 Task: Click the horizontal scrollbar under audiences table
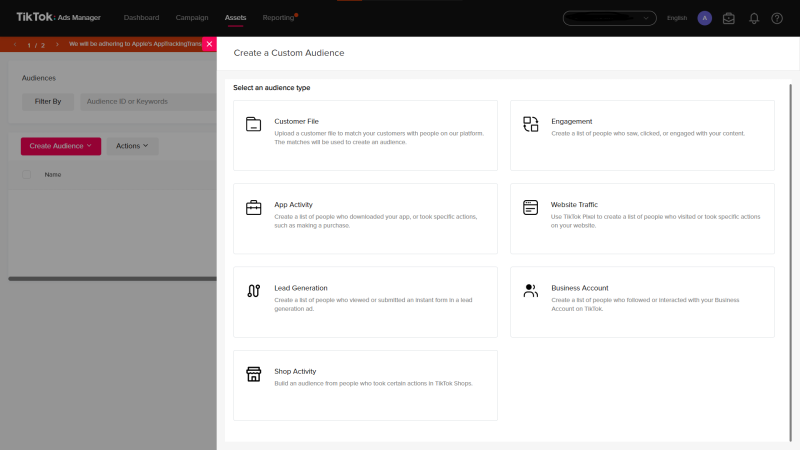point(112,279)
